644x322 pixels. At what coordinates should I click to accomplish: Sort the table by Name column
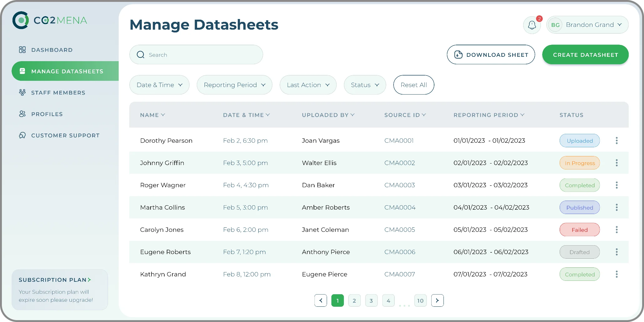click(152, 115)
